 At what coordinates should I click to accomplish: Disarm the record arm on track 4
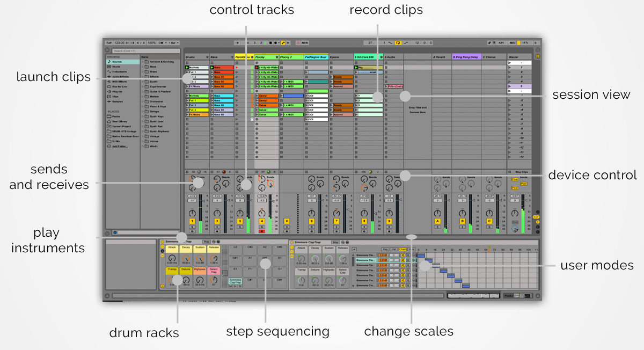point(262,231)
